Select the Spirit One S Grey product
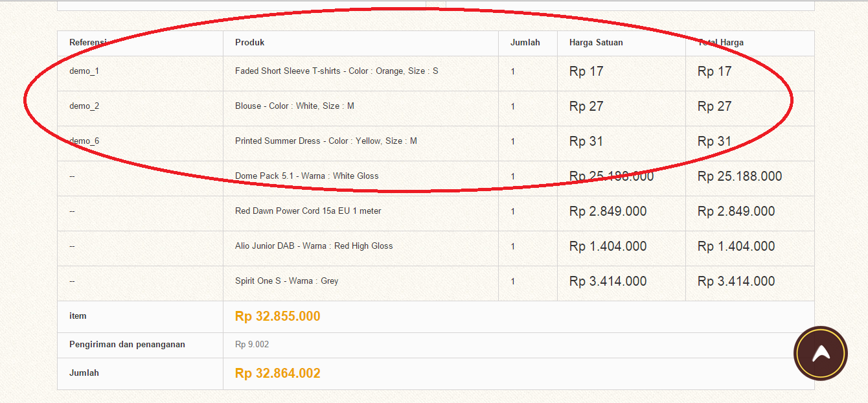This screenshot has height=403, width=868. (x=286, y=281)
